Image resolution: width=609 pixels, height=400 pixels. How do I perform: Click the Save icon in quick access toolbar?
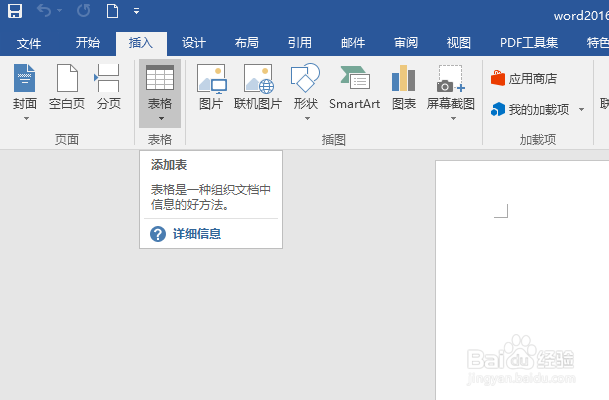click(x=15, y=11)
